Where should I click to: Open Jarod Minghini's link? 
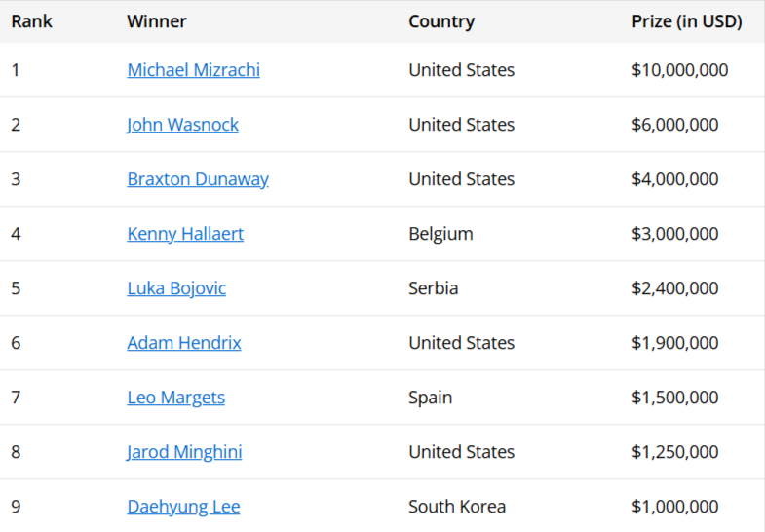184,452
